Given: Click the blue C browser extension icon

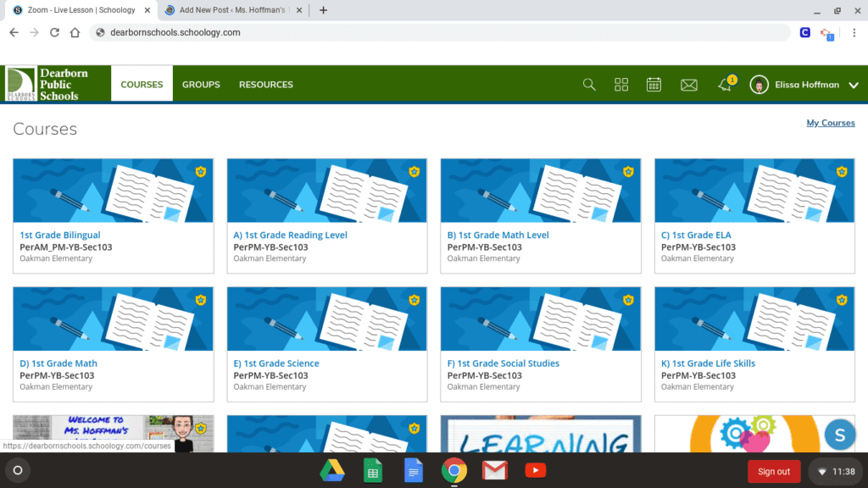Looking at the screenshot, I should pyautogui.click(x=805, y=33).
